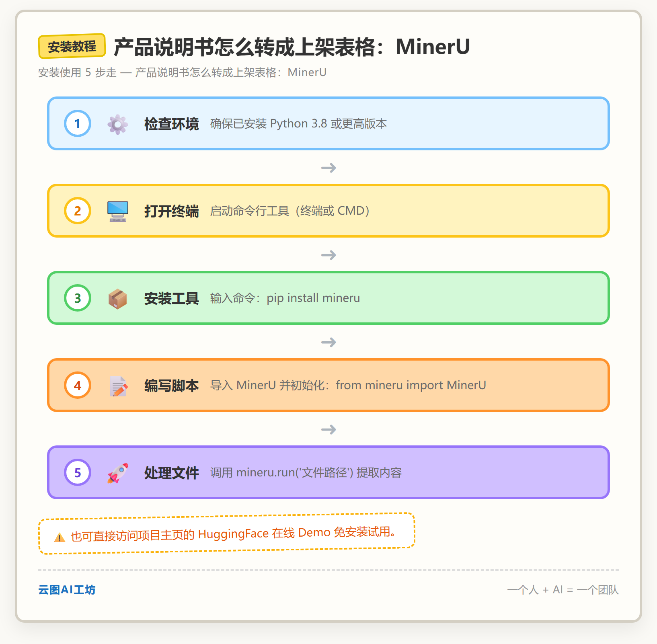Click the document pencil icon in step 4
This screenshot has width=657, height=644.
click(x=118, y=386)
